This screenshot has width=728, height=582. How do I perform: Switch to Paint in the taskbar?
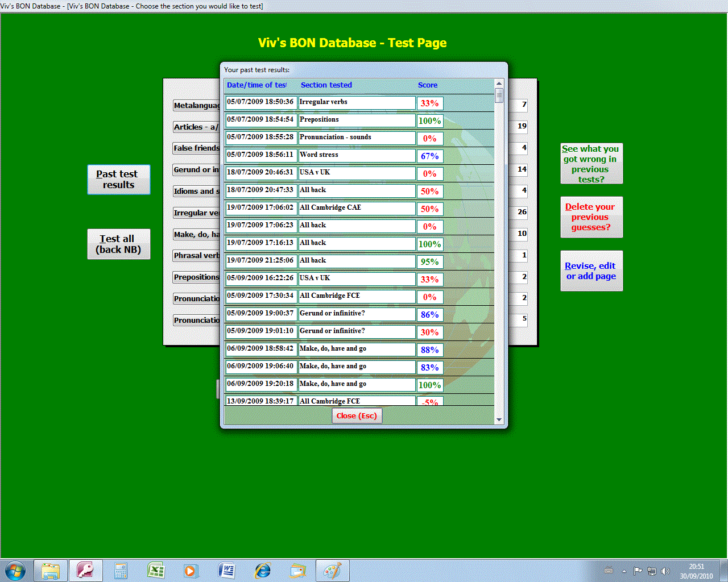[x=332, y=570]
